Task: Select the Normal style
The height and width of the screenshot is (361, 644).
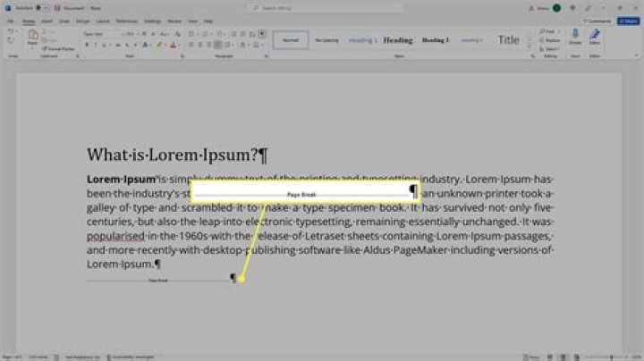Action: (291, 40)
